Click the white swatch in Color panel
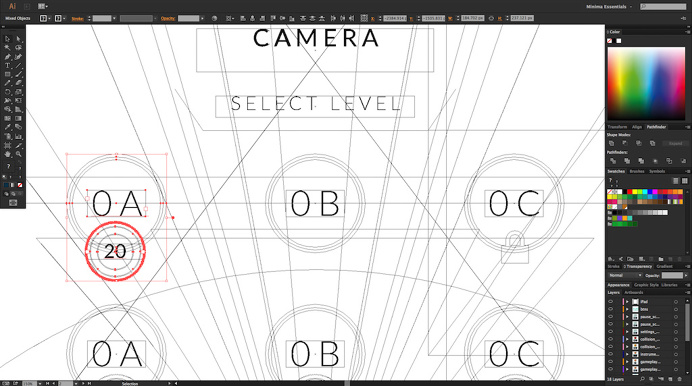 pos(619,41)
